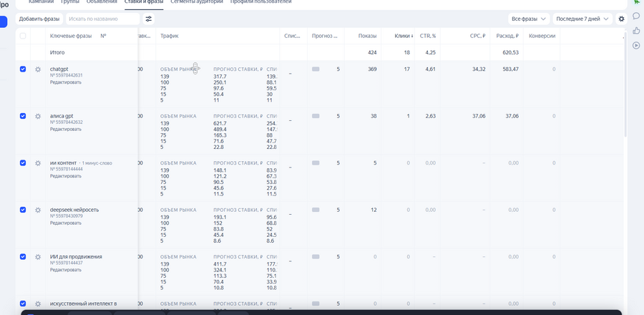
Task: Open settings gear for искусственный интеллект в row
Action: (x=38, y=304)
